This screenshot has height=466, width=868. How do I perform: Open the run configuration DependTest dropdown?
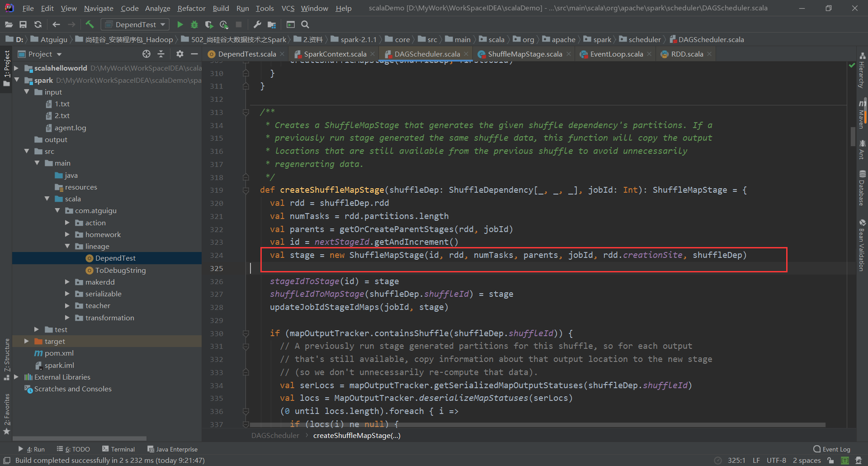(135, 24)
